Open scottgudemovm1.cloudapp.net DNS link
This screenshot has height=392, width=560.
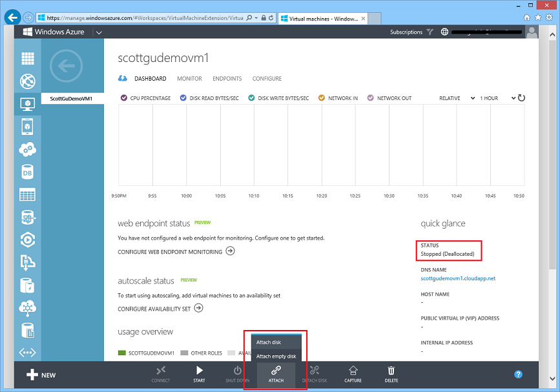[458, 278]
